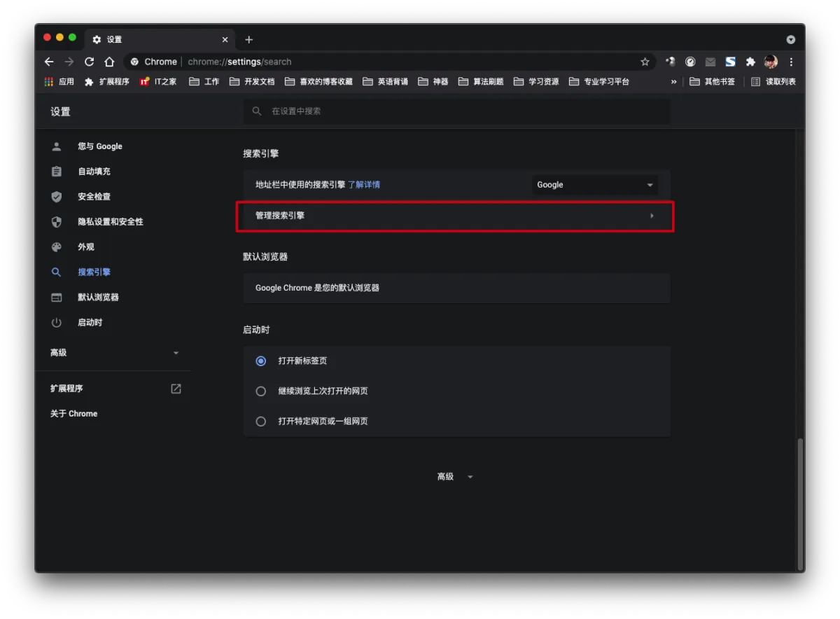Open the Chrome three-dot menu
This screenshot has height=619, width=840.
791,62
